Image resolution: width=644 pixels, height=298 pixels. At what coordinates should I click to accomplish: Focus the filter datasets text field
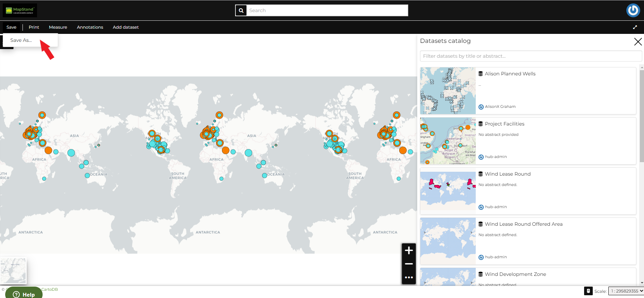(530, 56)
